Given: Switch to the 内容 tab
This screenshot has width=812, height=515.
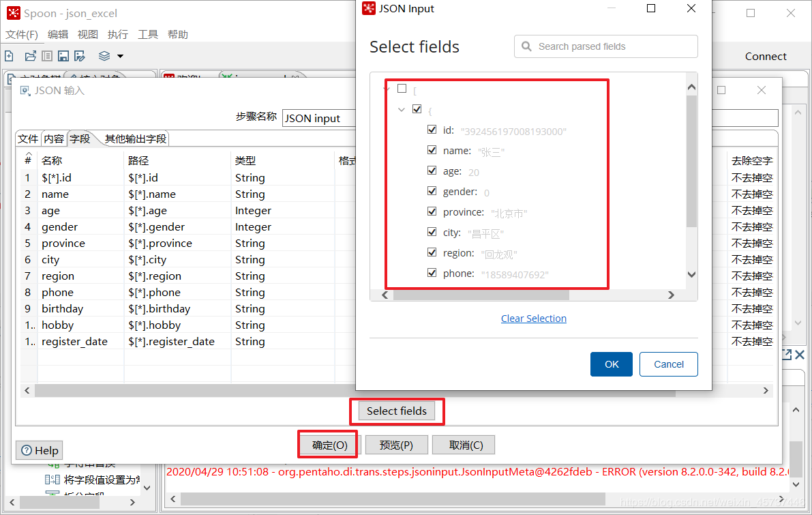Looking at the screenshot, I should click(54, 139).
